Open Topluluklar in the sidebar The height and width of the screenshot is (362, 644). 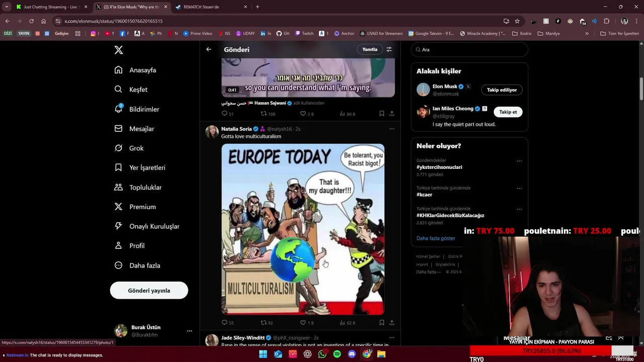[x=138, y=187]
